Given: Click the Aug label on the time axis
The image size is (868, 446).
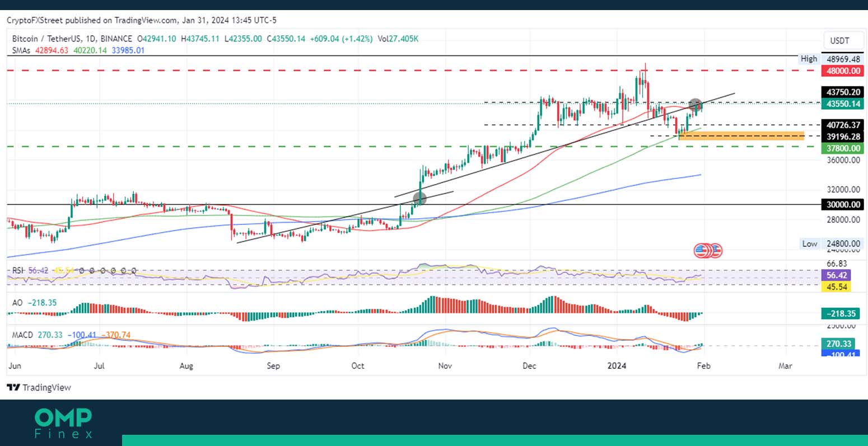Looking at the screenshot, I should click(x=186, y=366).
